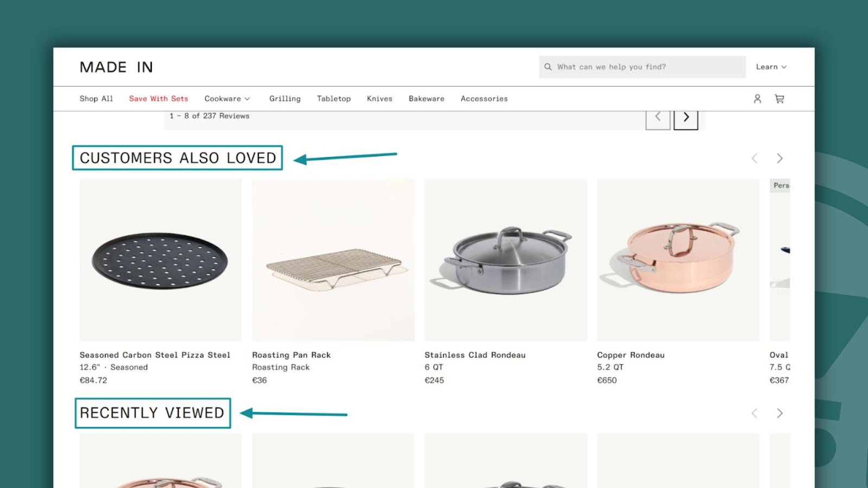This screenshot has width=868, height=488.
Task: Go to next reviews page arrow
Action: 686,118
